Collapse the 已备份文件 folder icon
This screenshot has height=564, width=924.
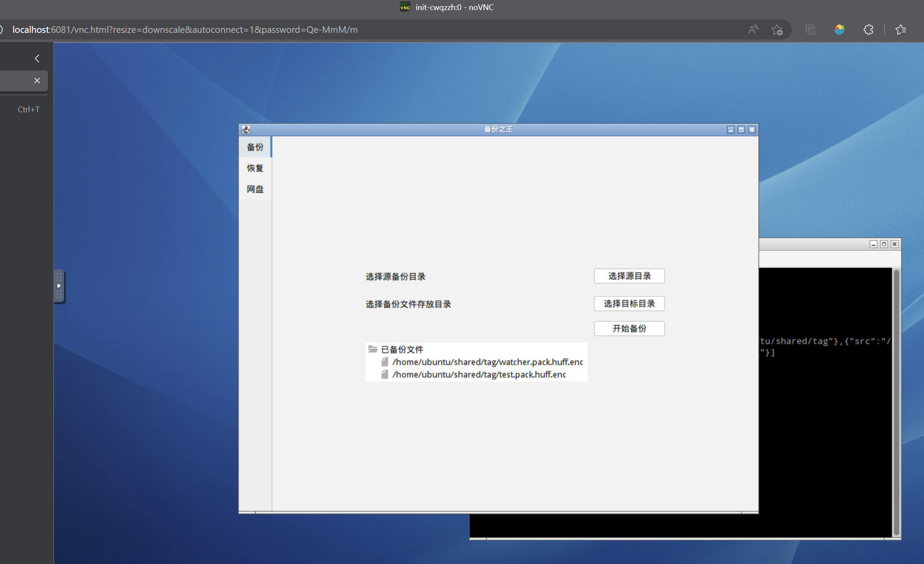pyautogui.click(x=373, y=349)
